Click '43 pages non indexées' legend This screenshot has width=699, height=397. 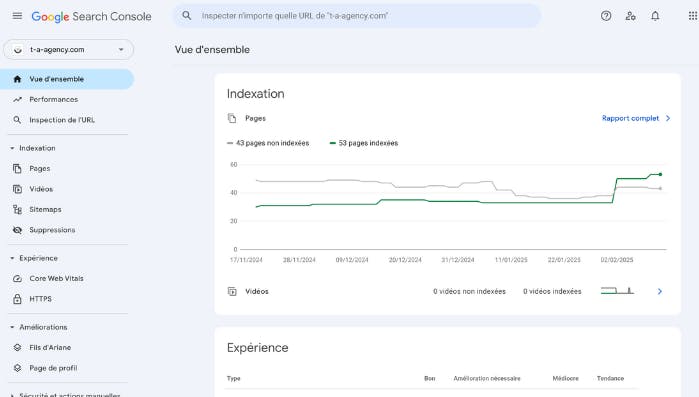point(268,143)
